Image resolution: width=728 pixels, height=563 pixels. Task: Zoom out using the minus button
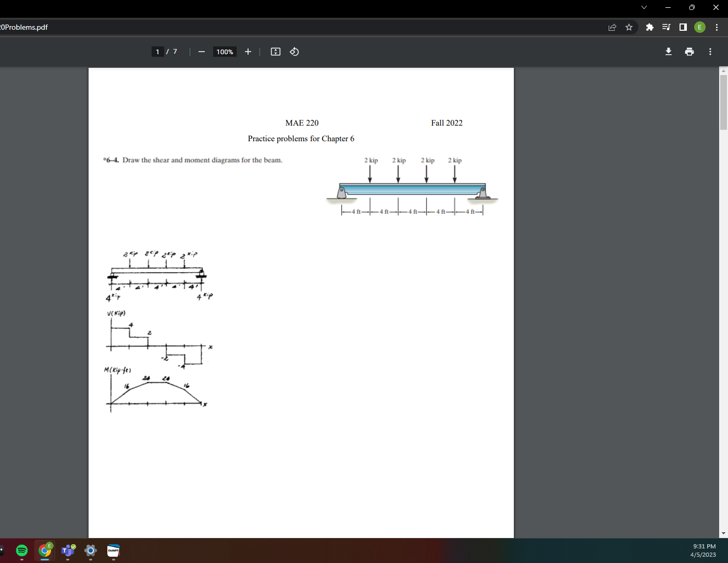pos(202,52)
